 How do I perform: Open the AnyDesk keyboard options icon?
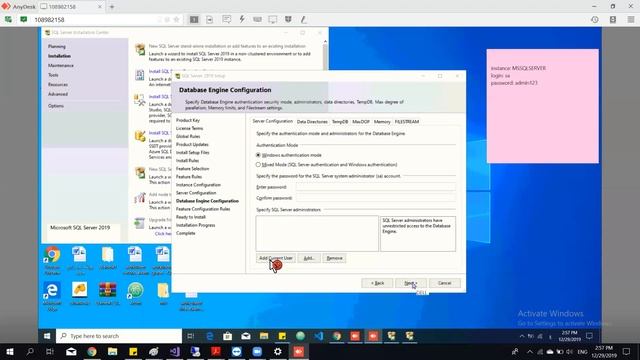click(x=257, y=19)
